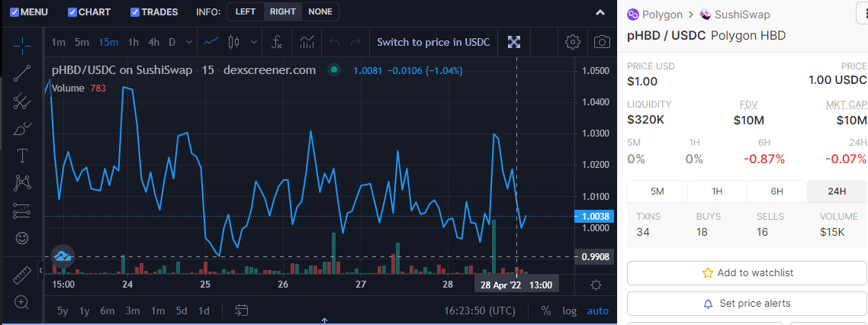
Task: Redo the last chart action
Action: [356, 42]
